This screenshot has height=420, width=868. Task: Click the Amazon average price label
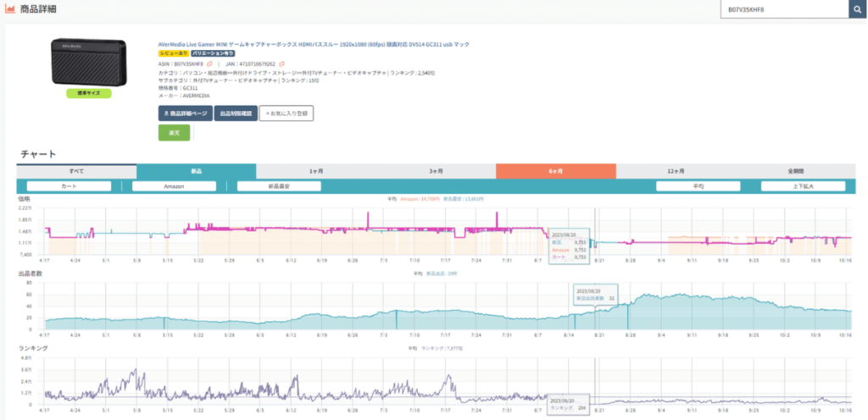point(419,198)
